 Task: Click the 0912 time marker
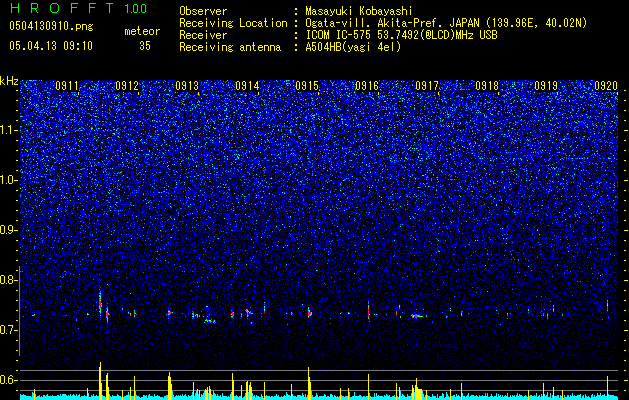(x=127, y=86)
